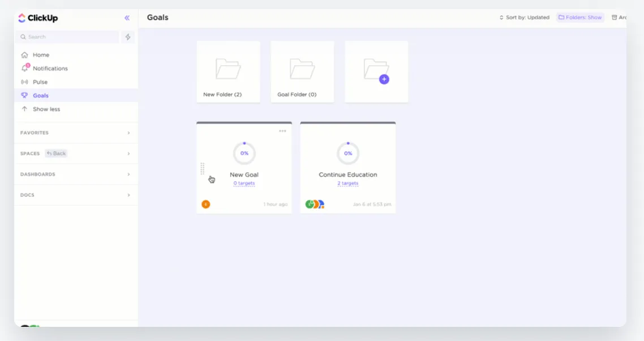Screen dimensions: 644x341
Task: Toggle Folders: Show option
Action: [x=581, y=17]
